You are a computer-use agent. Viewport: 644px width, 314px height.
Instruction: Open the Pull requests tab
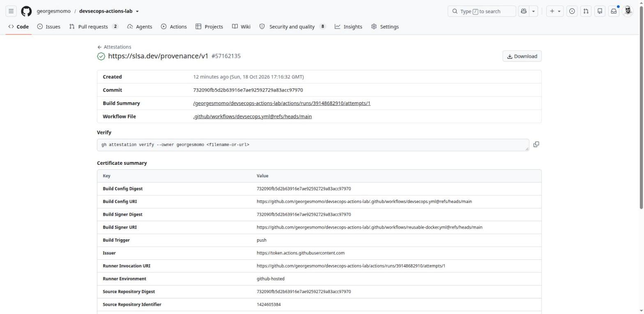point(94,27)
